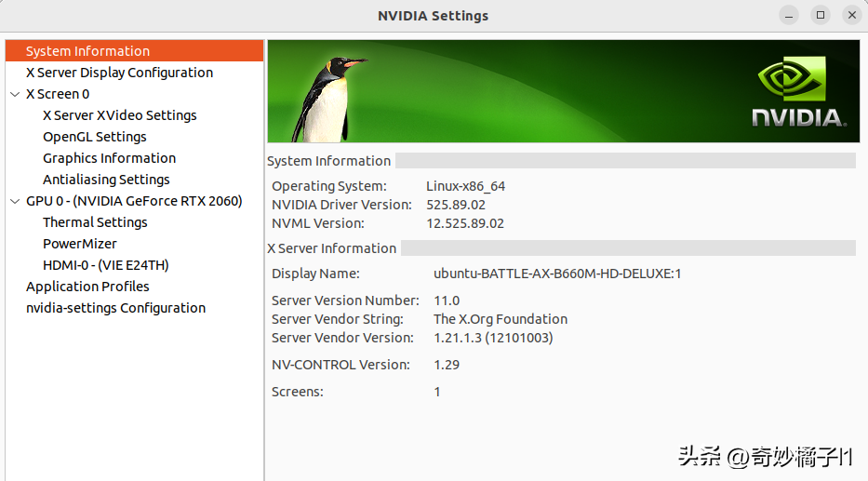Open Graphics Information page
The height and width of the screenshot is (481, 868).
click(109, 158)
